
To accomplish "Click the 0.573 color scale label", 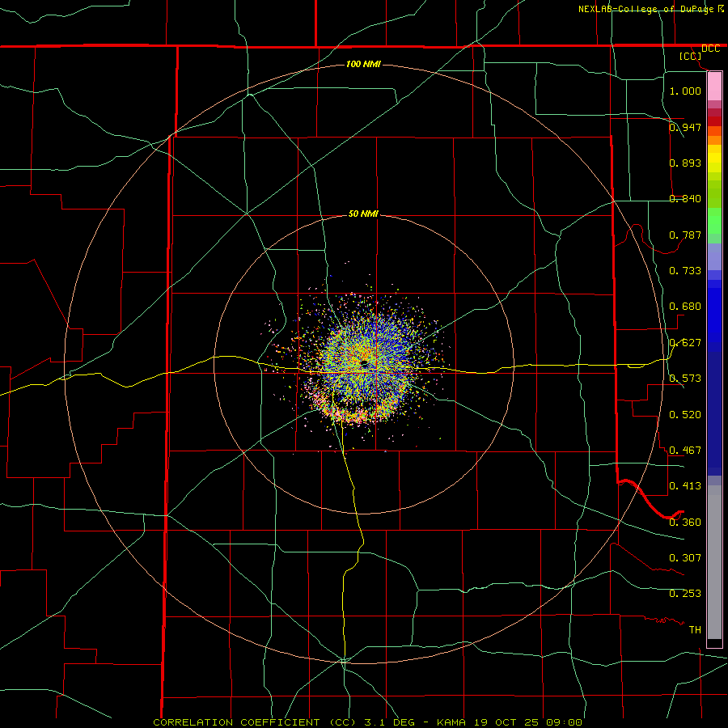I will pos(685,378).
